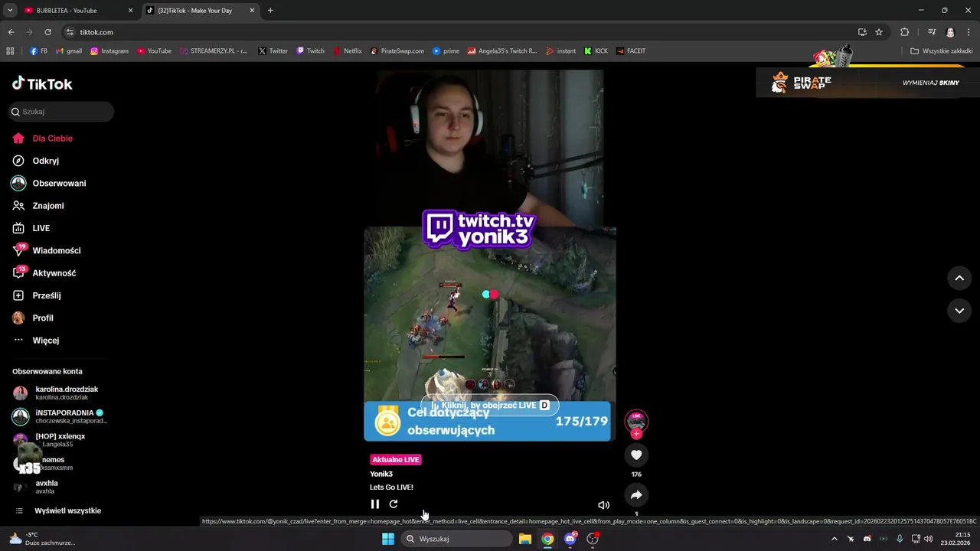The image size is (980, 551).
Task: Open the gmail bookmark
Action: 69,51
